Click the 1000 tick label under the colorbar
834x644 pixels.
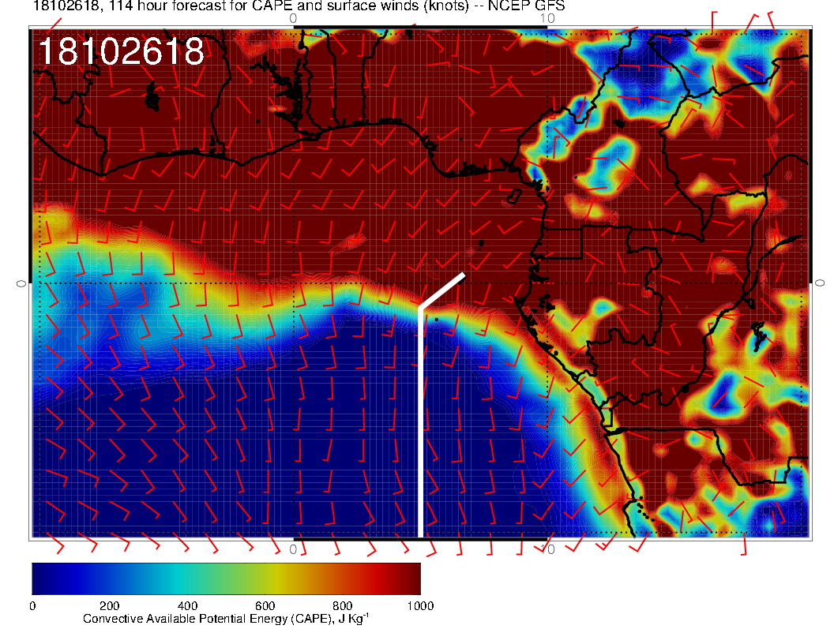[419, 606]
